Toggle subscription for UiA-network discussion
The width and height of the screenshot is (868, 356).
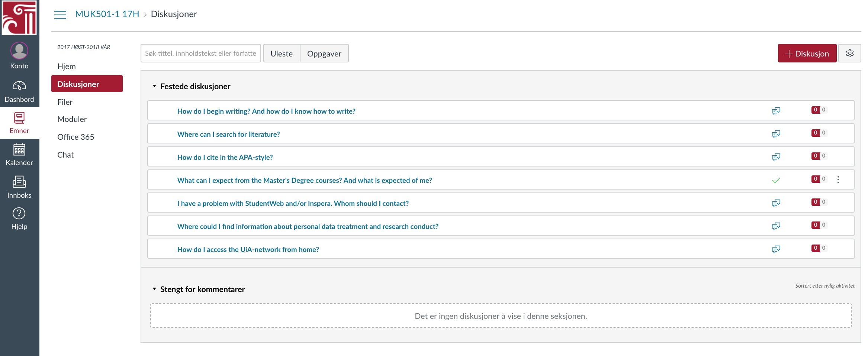776,249
